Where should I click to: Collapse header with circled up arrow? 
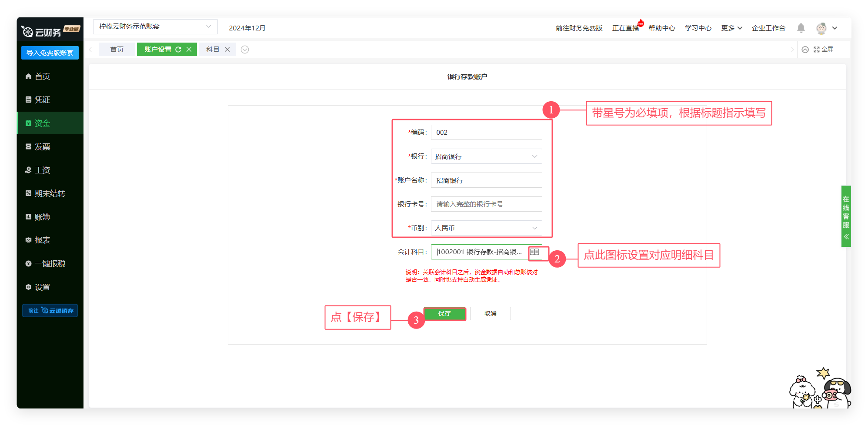(x=805, y=50)
